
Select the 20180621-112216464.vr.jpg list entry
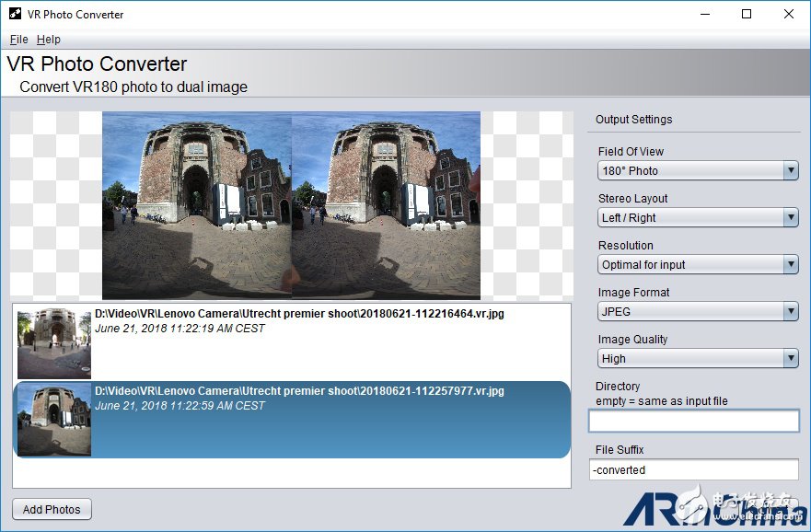tap(295, 342)
